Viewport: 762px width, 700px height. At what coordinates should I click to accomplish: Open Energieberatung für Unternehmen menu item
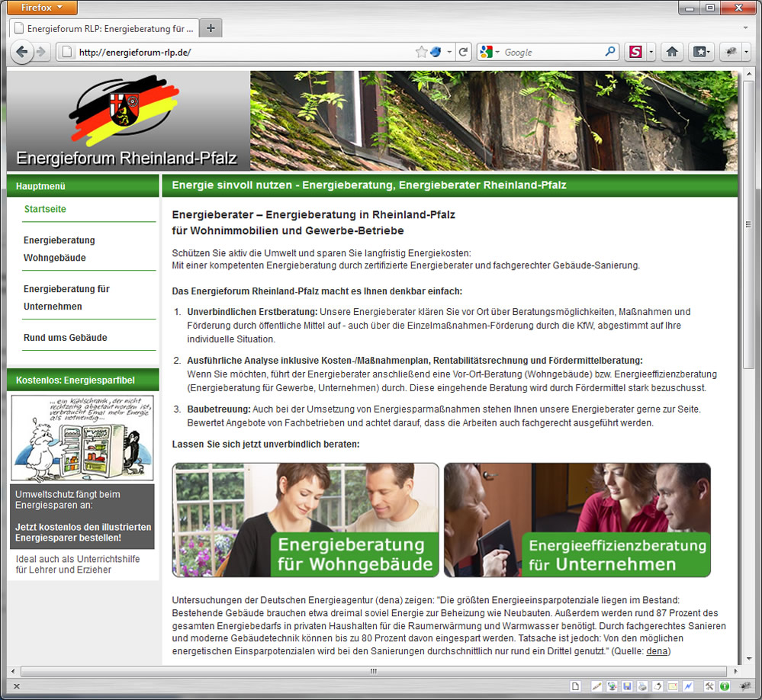click(66, 297)
